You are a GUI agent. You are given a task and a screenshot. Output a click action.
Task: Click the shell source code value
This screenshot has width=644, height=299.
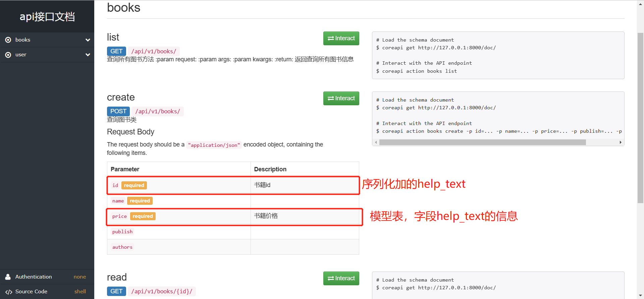80,292
